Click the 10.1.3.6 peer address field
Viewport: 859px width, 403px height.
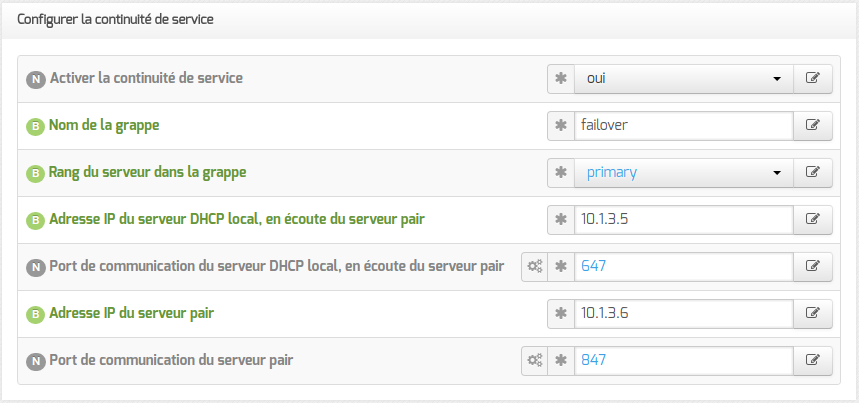tap(684, 314)
